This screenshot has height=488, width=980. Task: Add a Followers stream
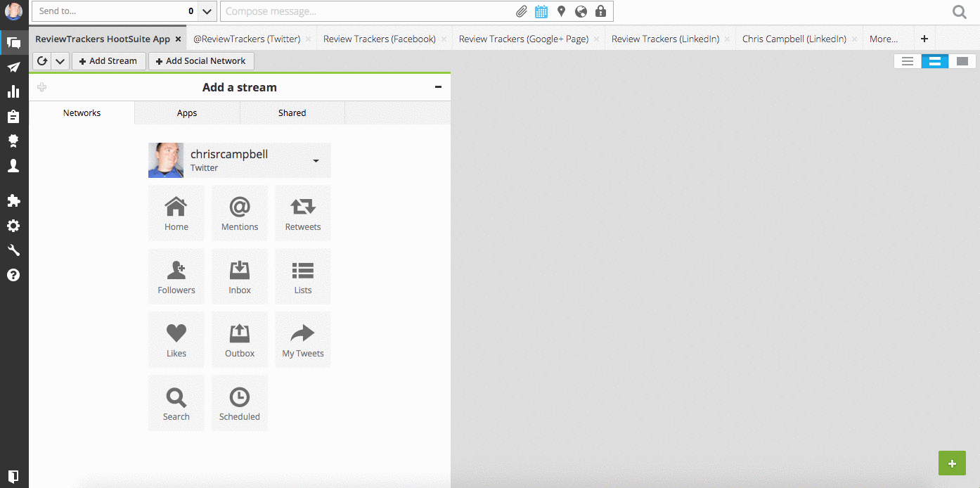tap(176, 276)
